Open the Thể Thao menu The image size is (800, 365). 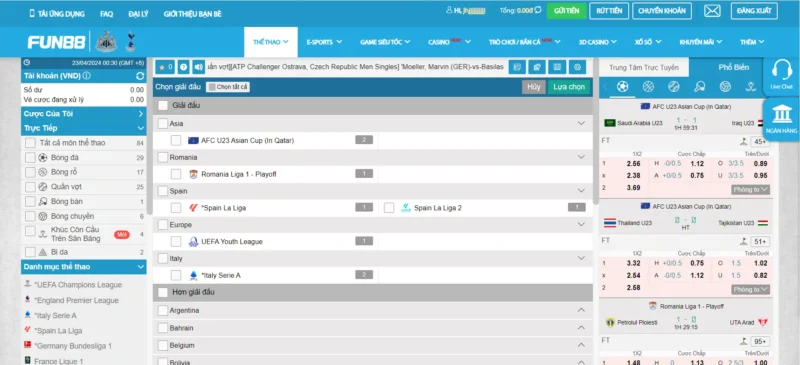point(270,42)
